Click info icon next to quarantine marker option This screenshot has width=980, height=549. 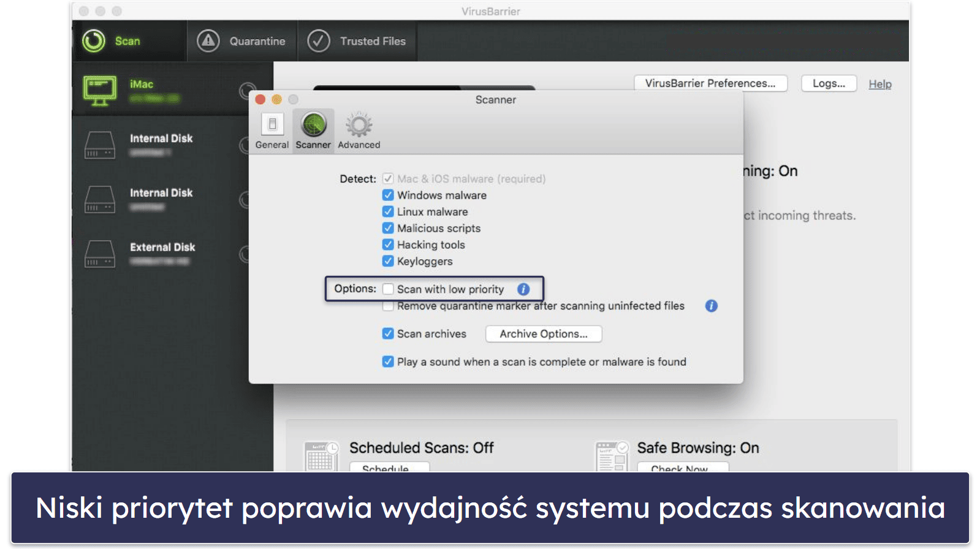coord(712,306)
